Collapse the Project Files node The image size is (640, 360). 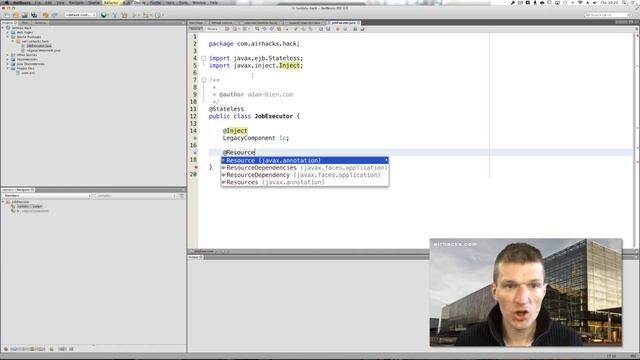[x=8, y=68]
